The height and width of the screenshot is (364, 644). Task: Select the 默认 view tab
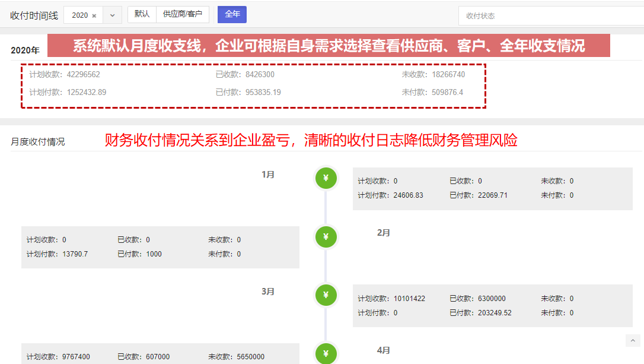pos(142,14)
